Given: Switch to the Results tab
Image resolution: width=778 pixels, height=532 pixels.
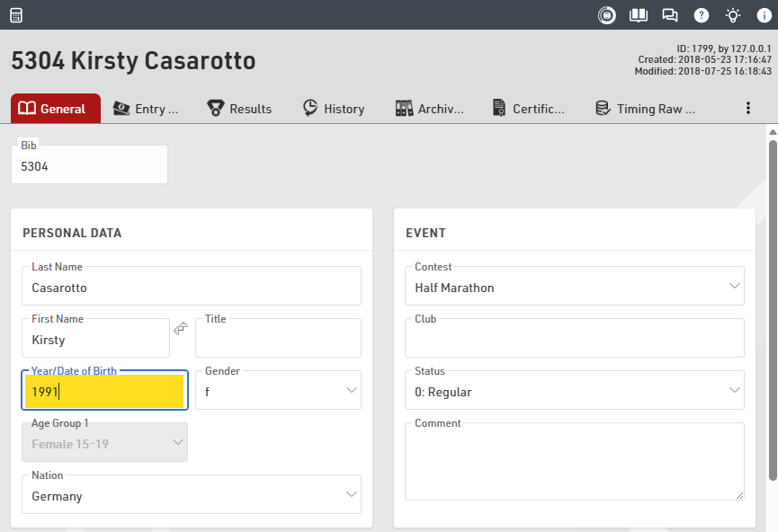Looking at the screenshot, I should tap(239, 109).
